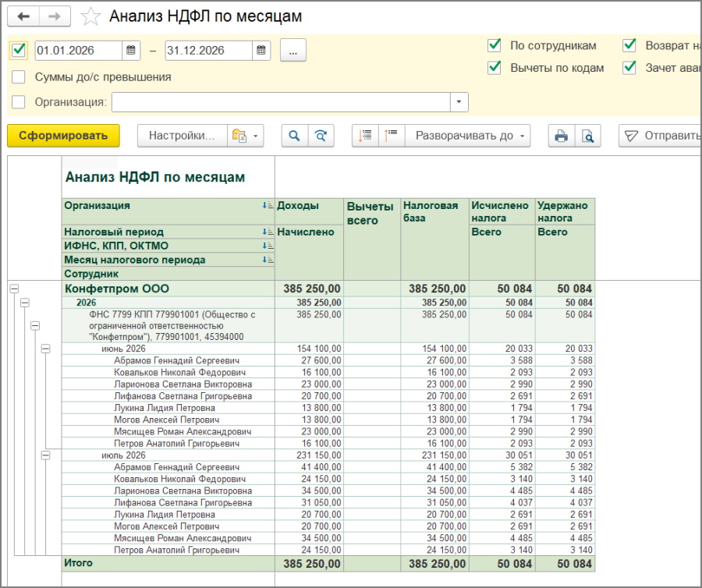The height and width of the screenshot is (588, 702).
Task: Click the period selection ellipsis button
Action: pyautogui.click(x=293, y=50)
